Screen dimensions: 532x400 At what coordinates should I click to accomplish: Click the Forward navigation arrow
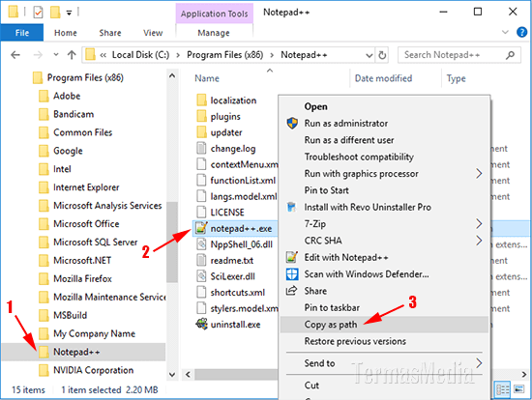click(x=38, y=55)
